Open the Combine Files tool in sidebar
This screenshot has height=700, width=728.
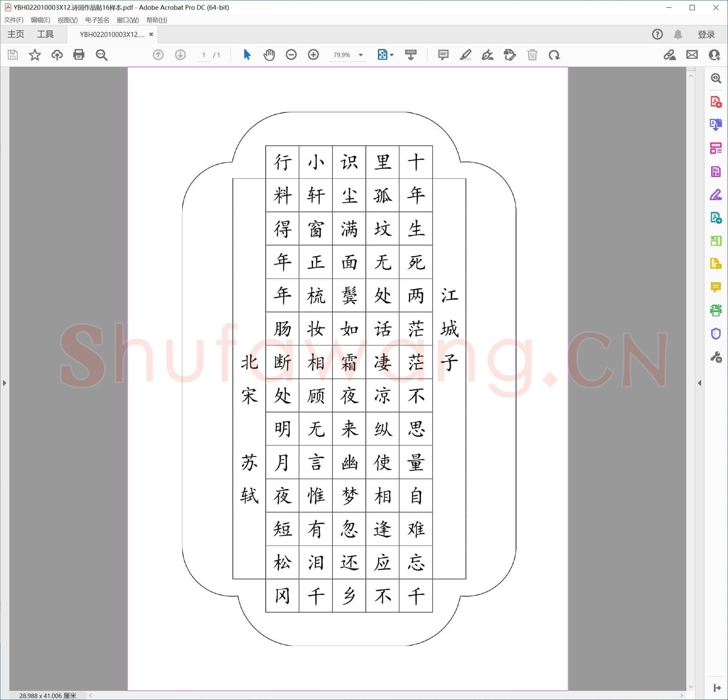point(716,264)
